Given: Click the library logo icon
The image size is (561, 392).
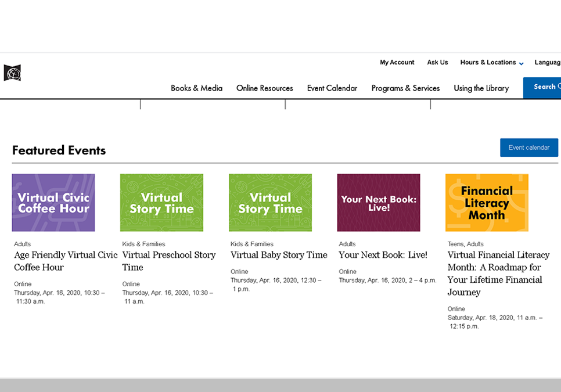Looking at the screenshot, I should pyautogui.click(x=12, y=73).
